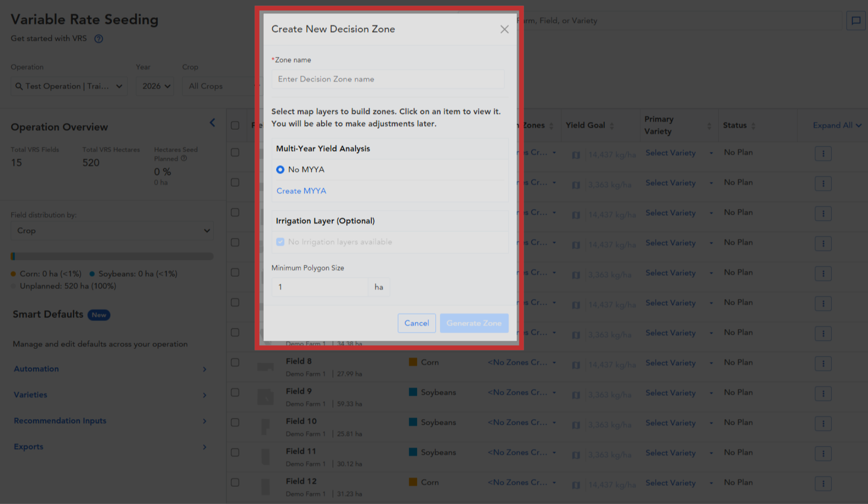The height and width of the screenshot is (504, 868).
Task: Check the Field 12 row checkbox
Action: (235, 483)
